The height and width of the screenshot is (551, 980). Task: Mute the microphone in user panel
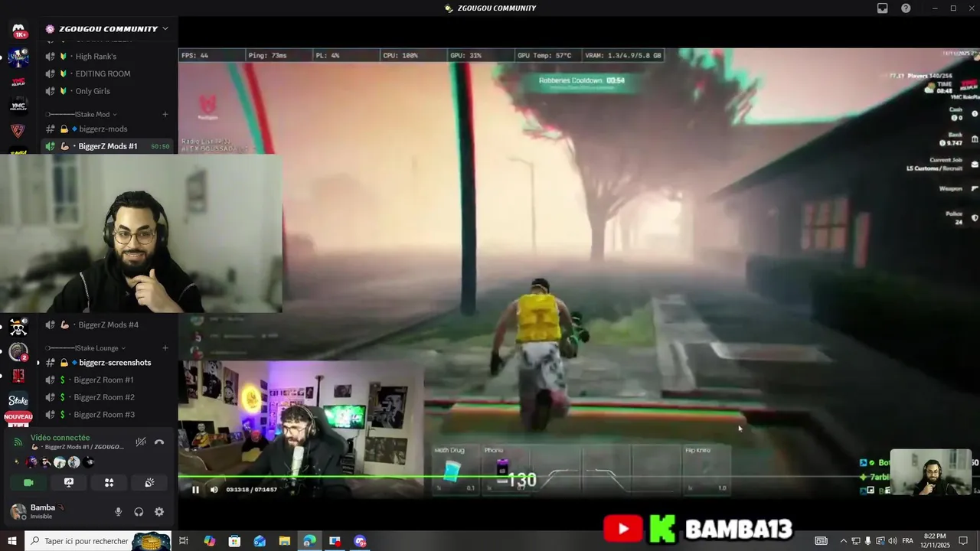[x=118, y=512]
